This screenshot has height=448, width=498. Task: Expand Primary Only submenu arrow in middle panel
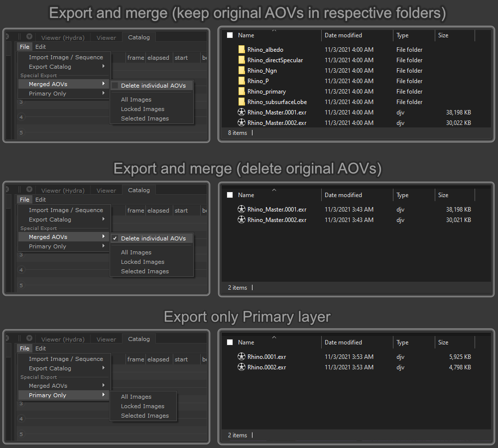(104, 246)
